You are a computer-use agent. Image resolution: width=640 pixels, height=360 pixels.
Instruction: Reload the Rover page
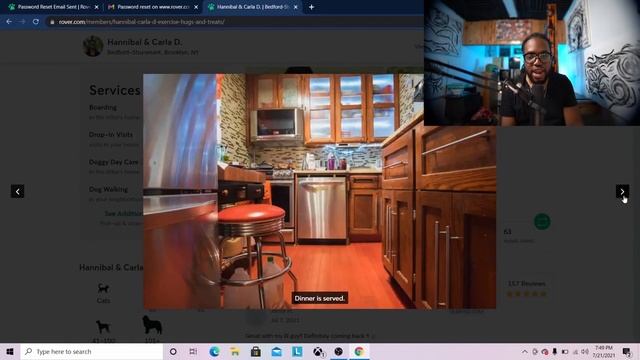point(36,22)
